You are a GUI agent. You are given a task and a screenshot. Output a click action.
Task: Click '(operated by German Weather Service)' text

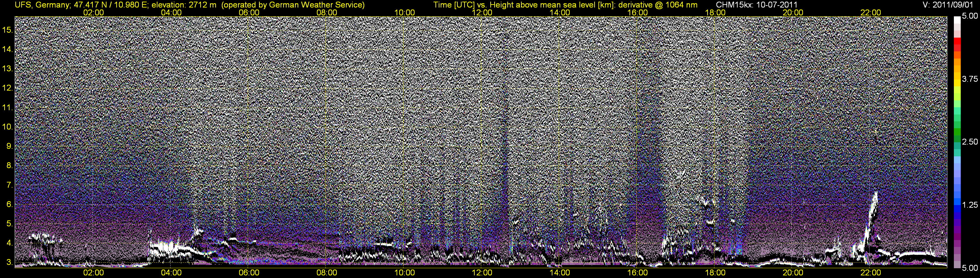click(x=293, y=5)
